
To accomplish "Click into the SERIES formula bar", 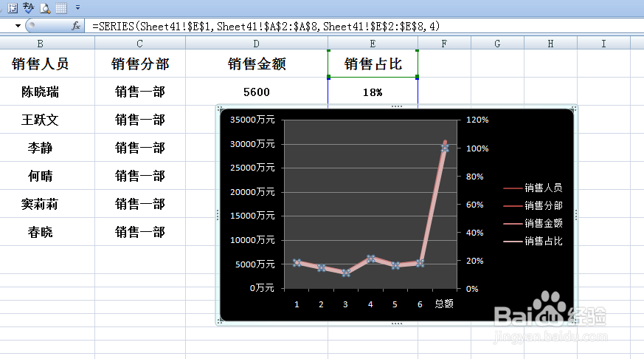I will point(364,27).
